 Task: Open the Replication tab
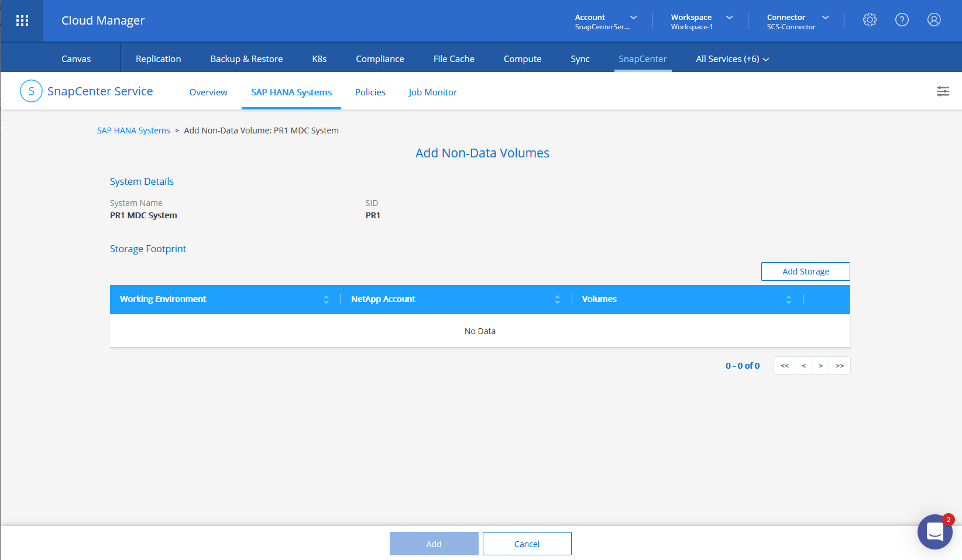(158, 59)
